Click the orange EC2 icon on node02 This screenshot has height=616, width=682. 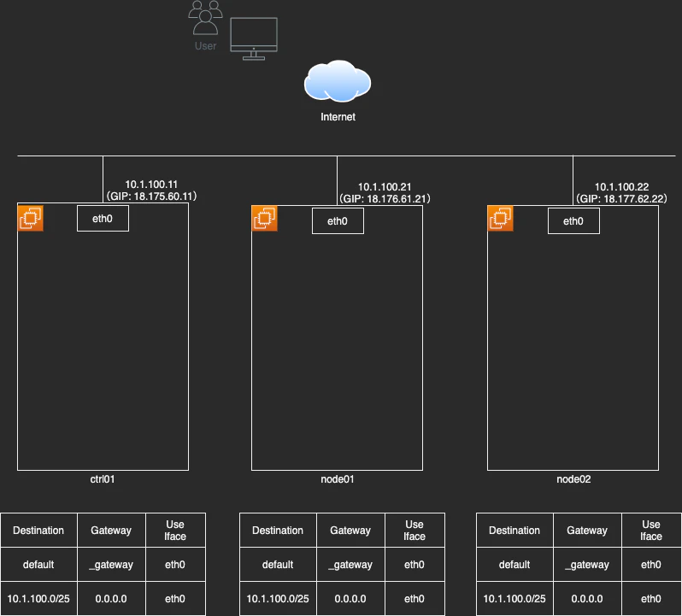tap(500, 218)
